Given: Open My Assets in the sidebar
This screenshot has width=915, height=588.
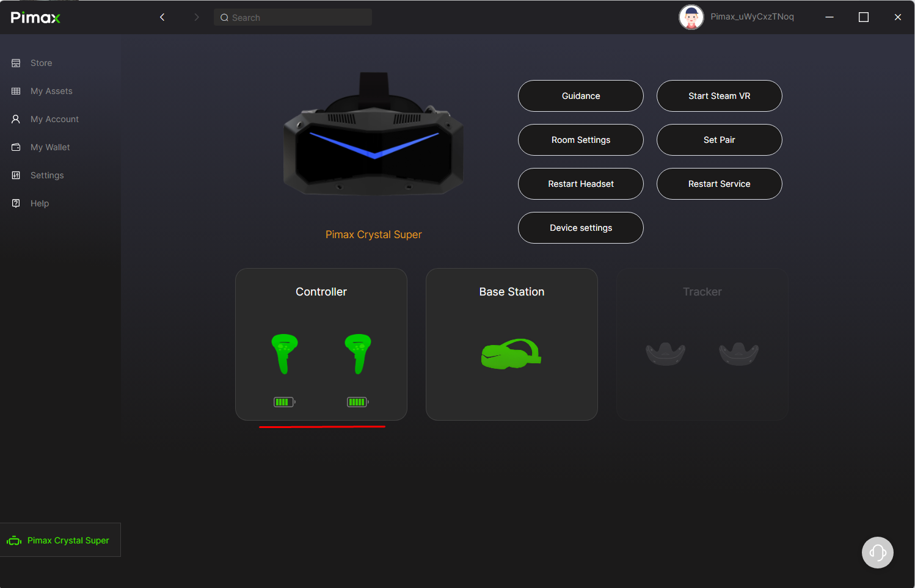Looking at the screenshot, I should coord(51,91).
